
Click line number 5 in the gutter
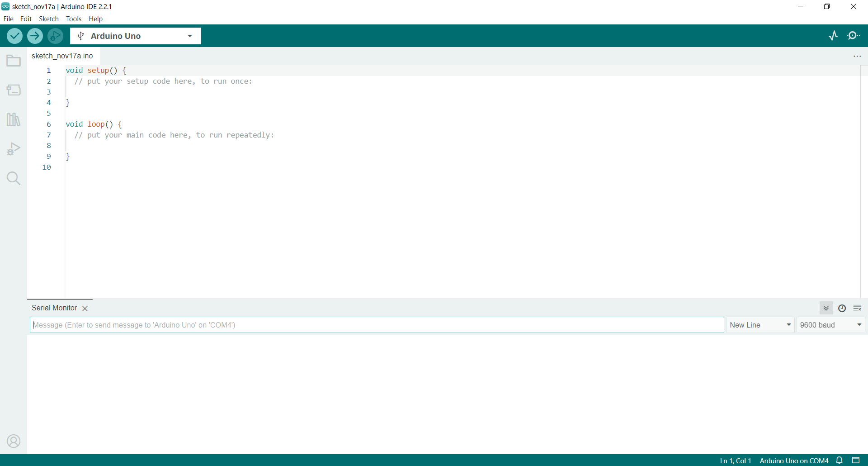tap(49, 113)
